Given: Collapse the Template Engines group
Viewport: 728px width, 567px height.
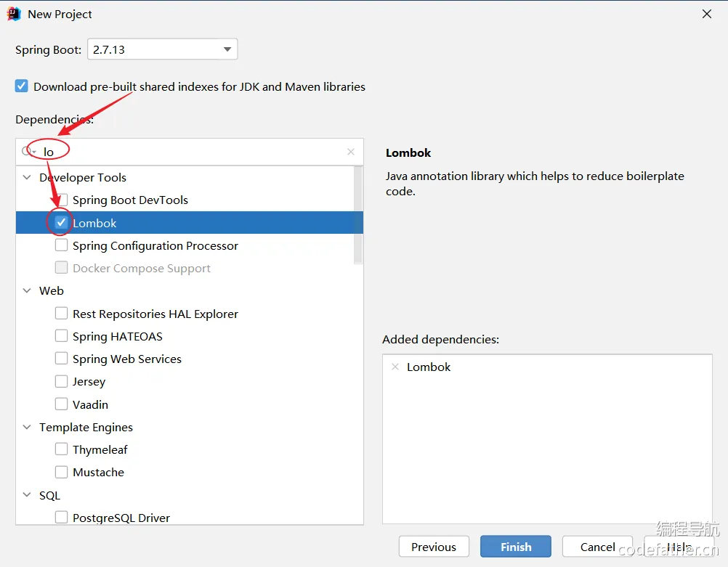Looking at the screenshot, I should click(x=27, y=427).
